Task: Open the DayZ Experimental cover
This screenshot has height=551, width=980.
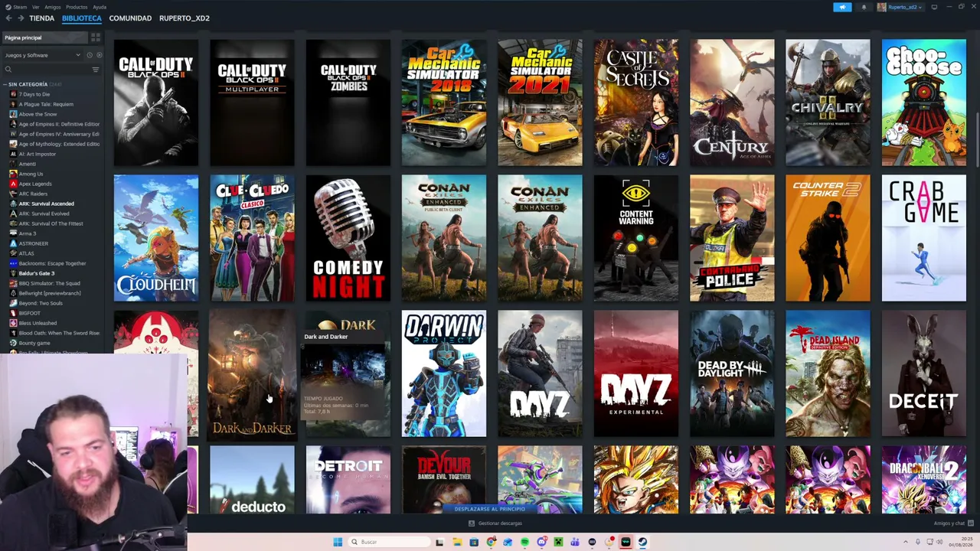Action: [x=636, y=373]
